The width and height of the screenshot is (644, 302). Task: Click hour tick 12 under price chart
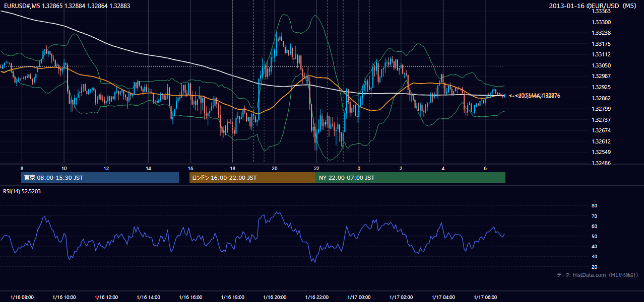pyautogui.click(x=106, y=168)
